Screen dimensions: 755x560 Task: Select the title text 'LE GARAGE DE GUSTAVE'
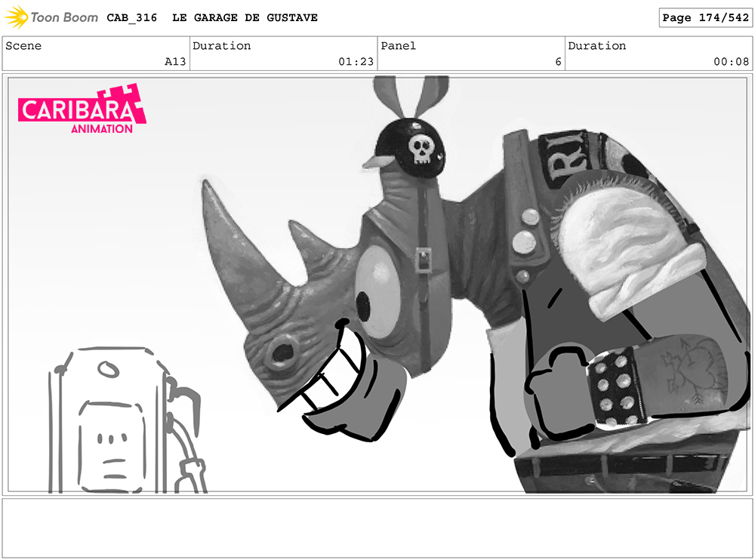click(x=245, y=18)
